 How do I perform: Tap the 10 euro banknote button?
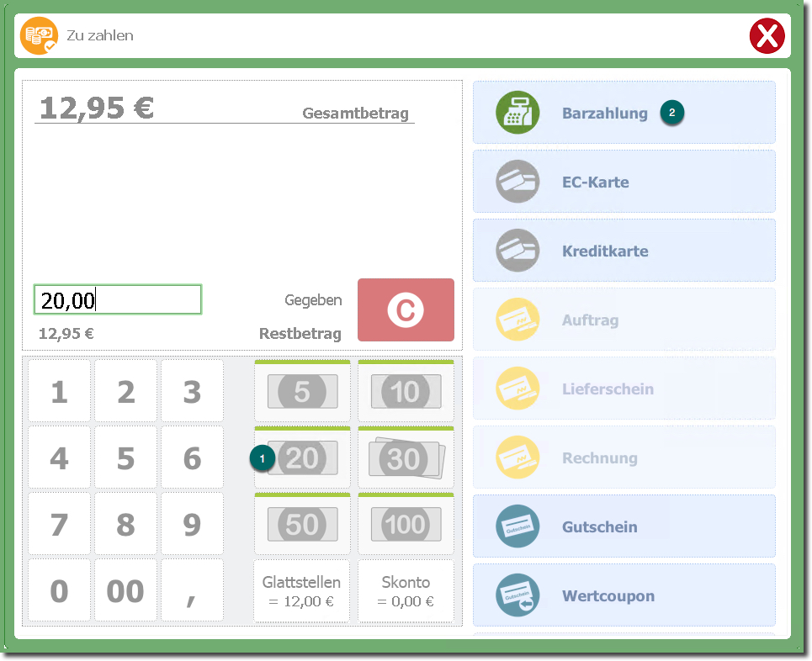tap(406, 392)
